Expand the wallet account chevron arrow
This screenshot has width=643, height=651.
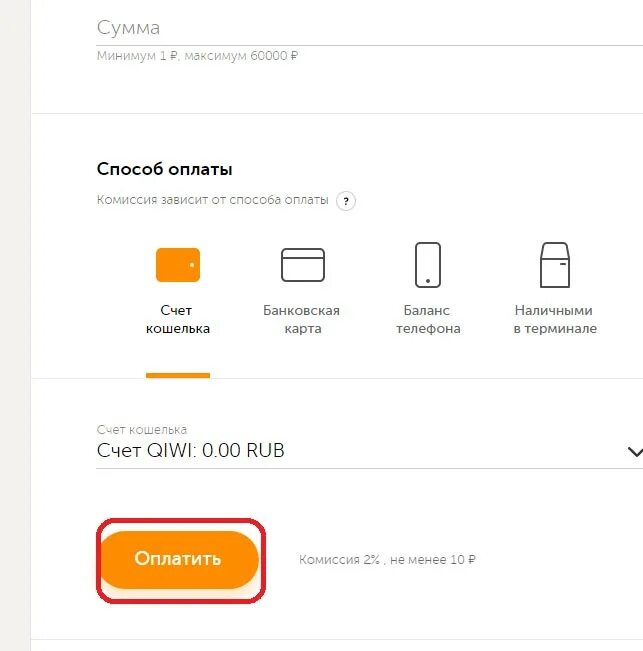pos(633,452)
